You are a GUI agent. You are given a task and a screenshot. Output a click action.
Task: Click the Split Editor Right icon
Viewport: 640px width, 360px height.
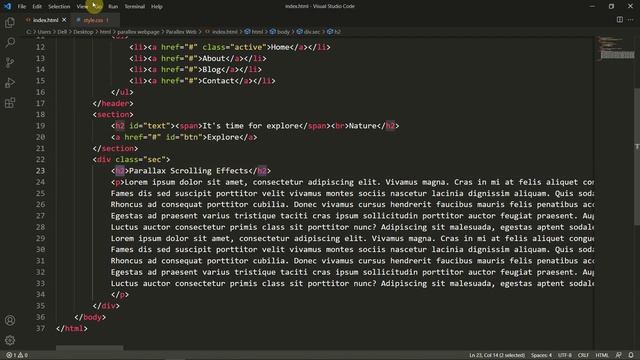(620, 20)
